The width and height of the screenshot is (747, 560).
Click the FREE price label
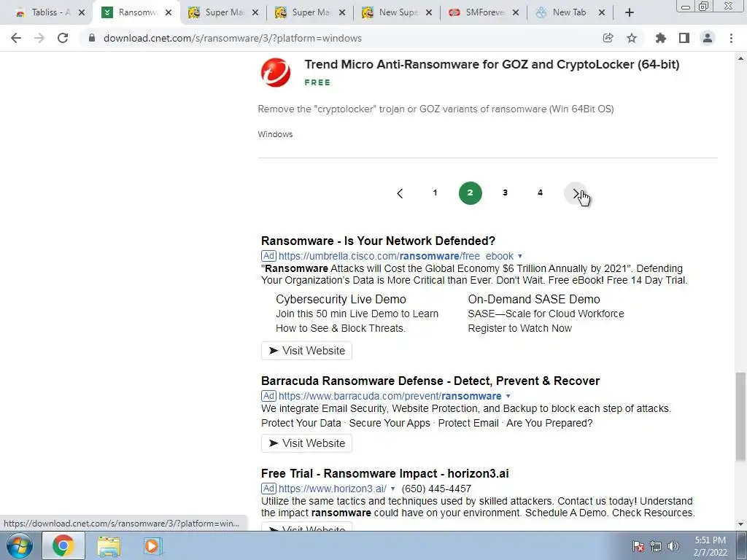tap(317, 82)
